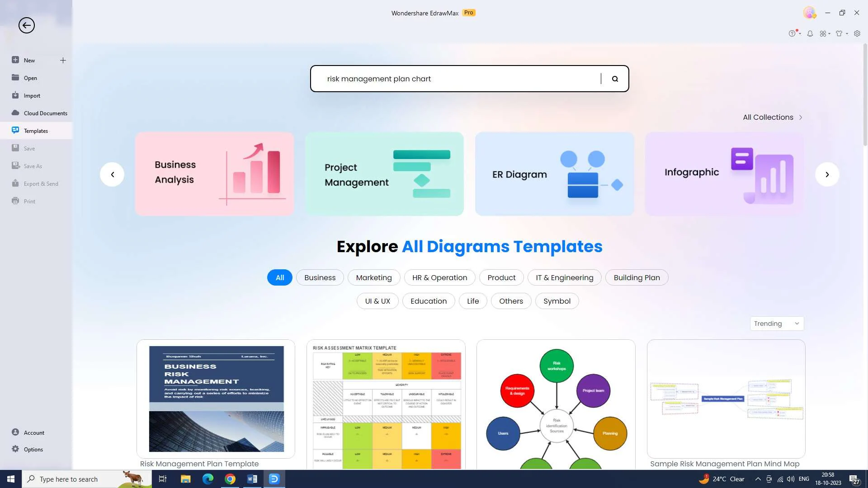Open the Trending sort dropdown

775,324
